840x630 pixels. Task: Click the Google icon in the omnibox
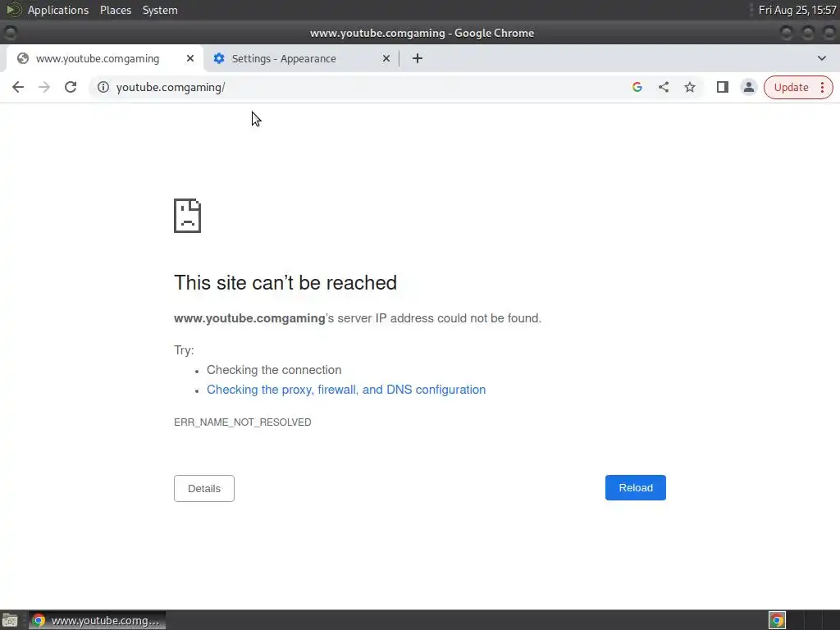click(x=637, y=87)
